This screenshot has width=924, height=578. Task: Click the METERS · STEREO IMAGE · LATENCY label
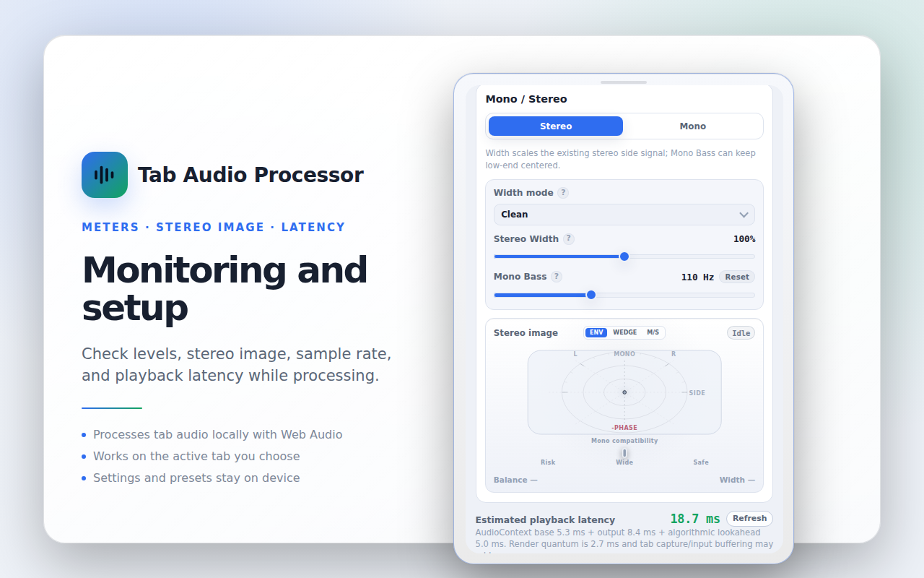coord(214,227)
